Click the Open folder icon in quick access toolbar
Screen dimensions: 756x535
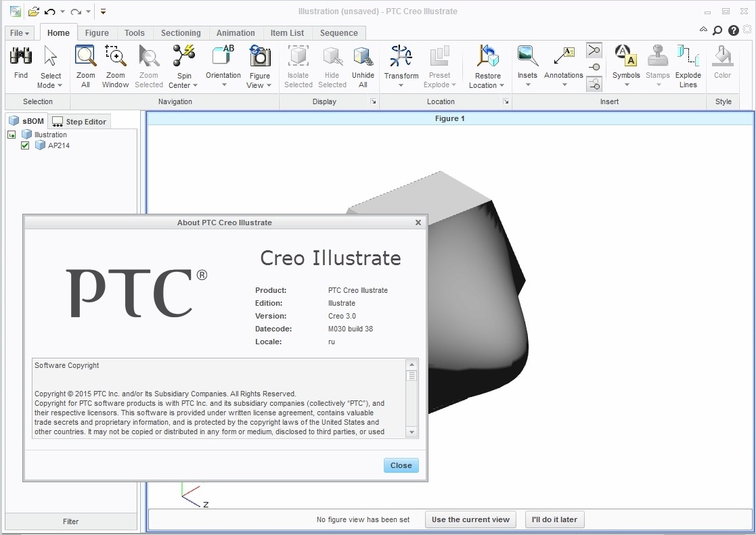(33, 11)
